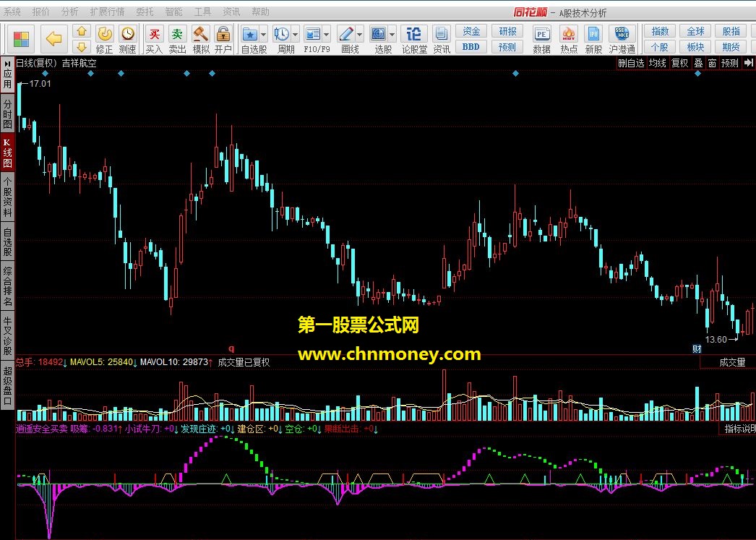Open the 资讯 menu in menu bar

point(231,12)
